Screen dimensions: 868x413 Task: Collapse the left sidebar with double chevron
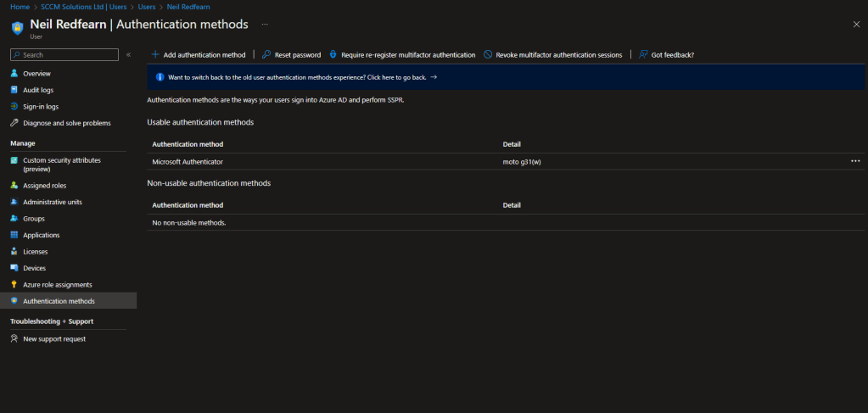coord(128,55)
